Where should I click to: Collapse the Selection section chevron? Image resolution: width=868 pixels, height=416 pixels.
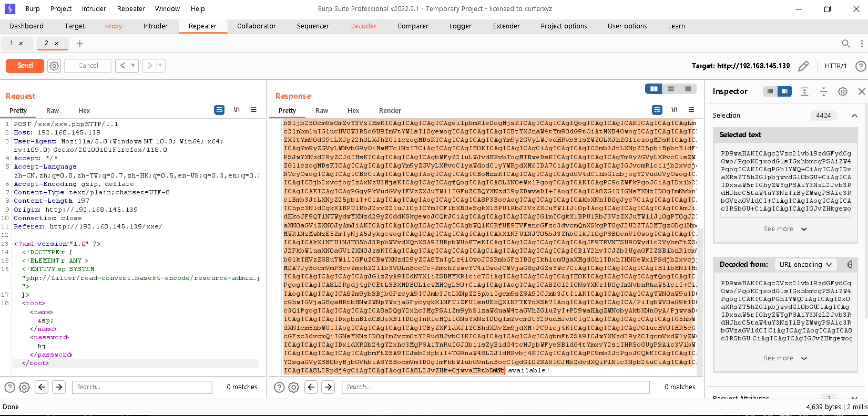tap(854, 116)
